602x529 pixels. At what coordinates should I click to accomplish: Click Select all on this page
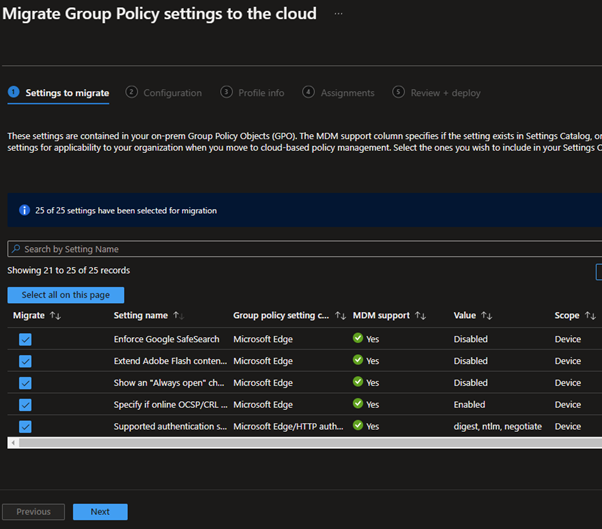(x=66, y=295)
